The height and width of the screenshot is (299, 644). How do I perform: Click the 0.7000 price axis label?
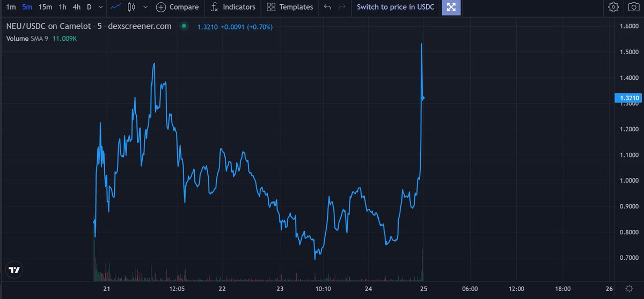(628, 258)
